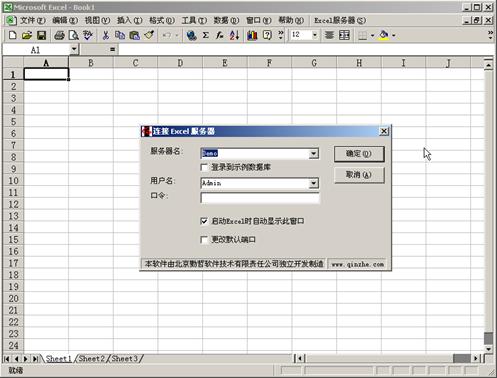Click the Open folder icon
The image size is (497, 378).
point(27,35)
